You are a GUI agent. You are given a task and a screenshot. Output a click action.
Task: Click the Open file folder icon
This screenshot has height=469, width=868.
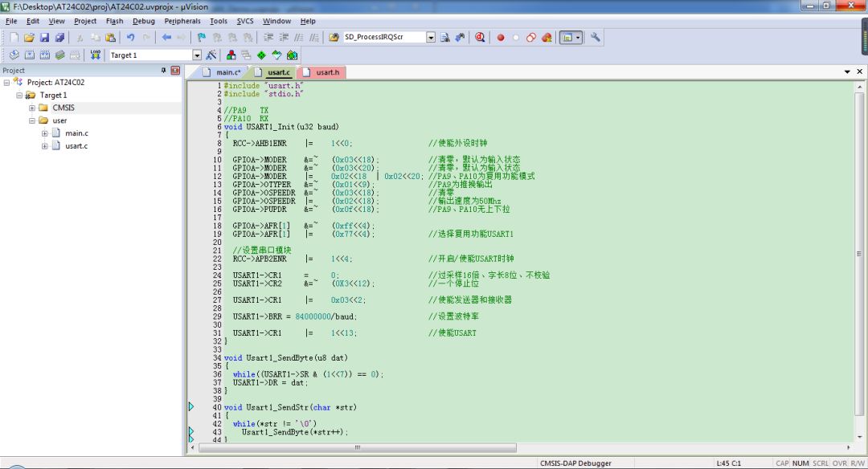[x=30, y=38]
